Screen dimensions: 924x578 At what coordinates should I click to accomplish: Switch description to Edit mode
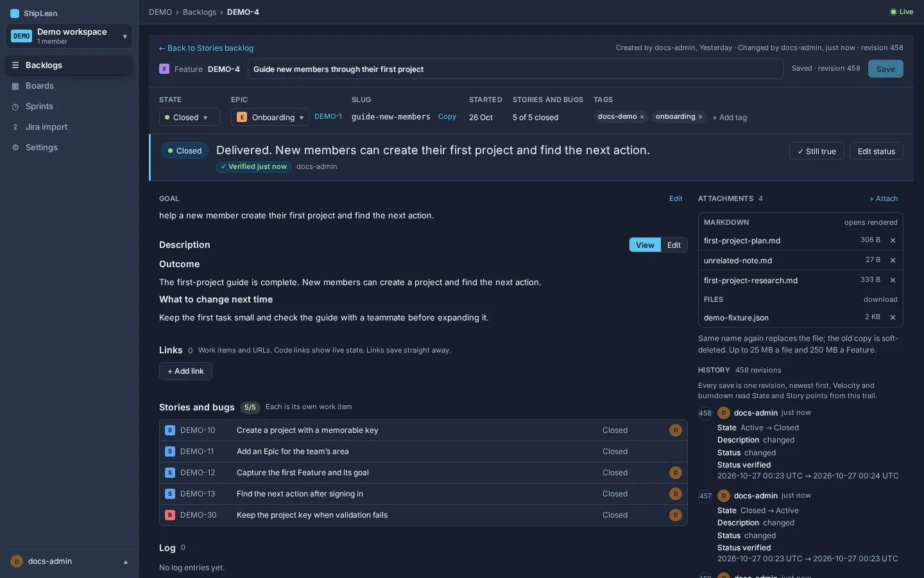pos(674,245)
